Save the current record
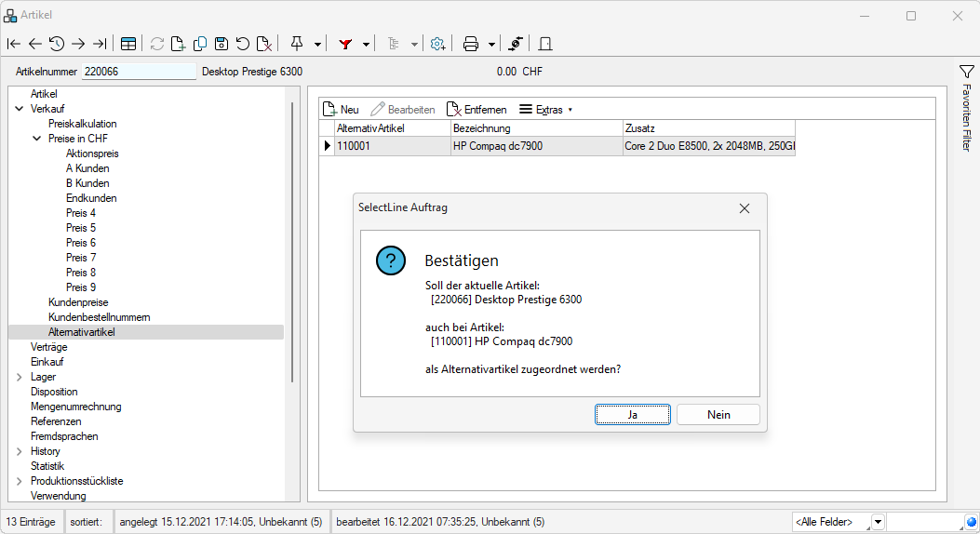 [222, 44]
